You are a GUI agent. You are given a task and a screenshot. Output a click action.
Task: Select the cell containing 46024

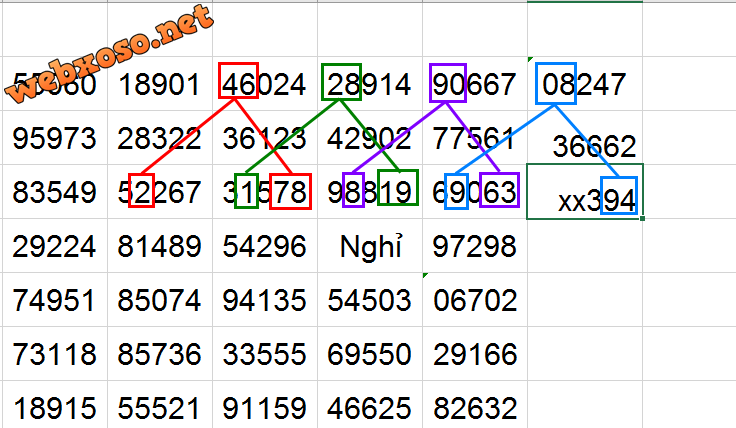[x=265, y=84]
